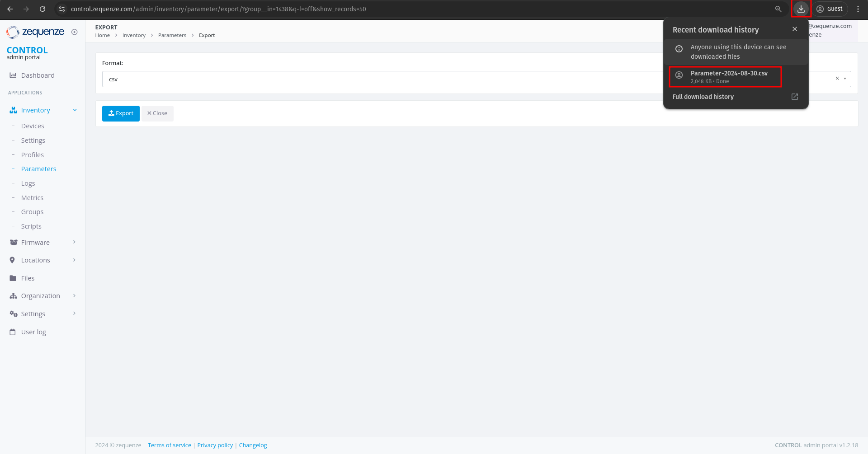The height and width of the screenshot is (454, 868).
Task: Click the Guest account button
Action: pyautogui.click(x=830, y=9)
